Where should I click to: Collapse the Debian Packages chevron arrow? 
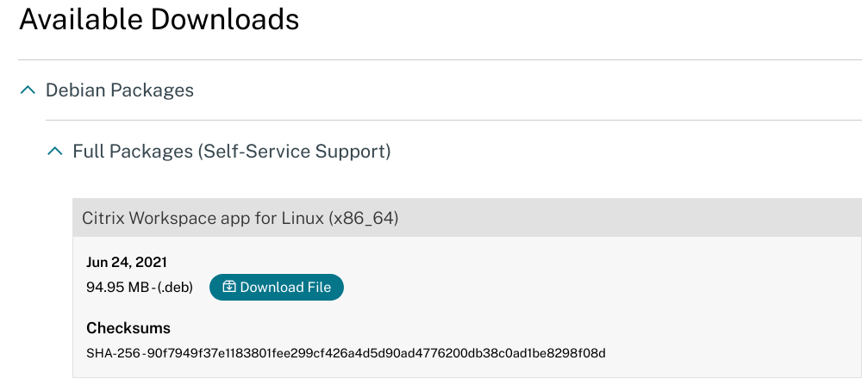tap(28, 90)
